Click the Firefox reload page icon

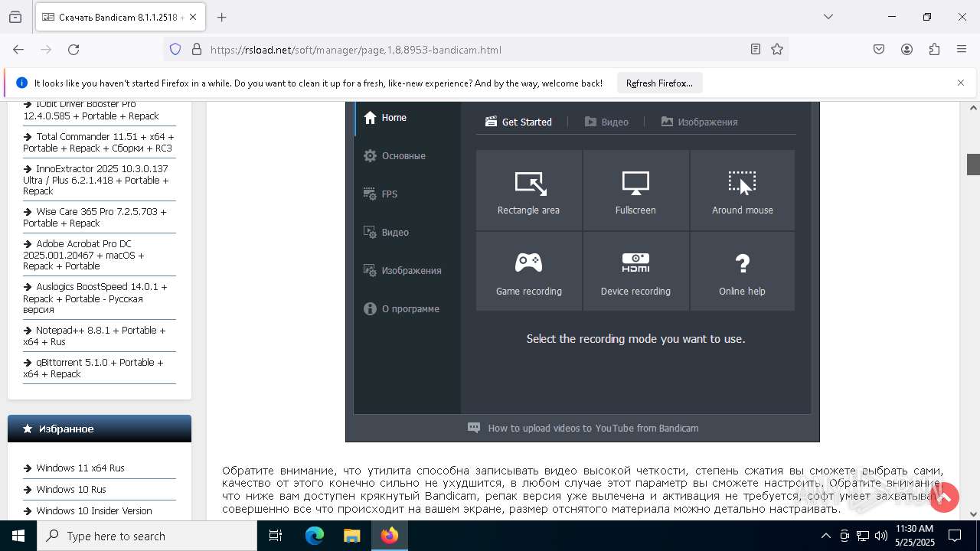point(73,49)
